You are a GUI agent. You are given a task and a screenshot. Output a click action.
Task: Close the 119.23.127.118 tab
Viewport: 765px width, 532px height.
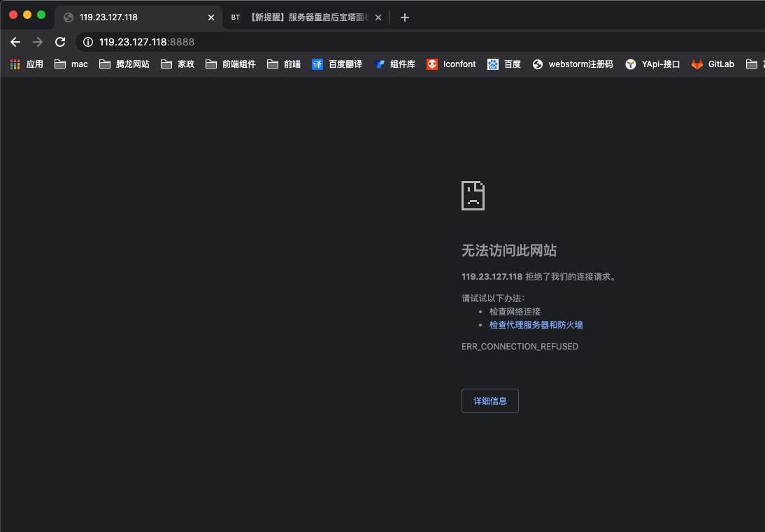point(211,17)
